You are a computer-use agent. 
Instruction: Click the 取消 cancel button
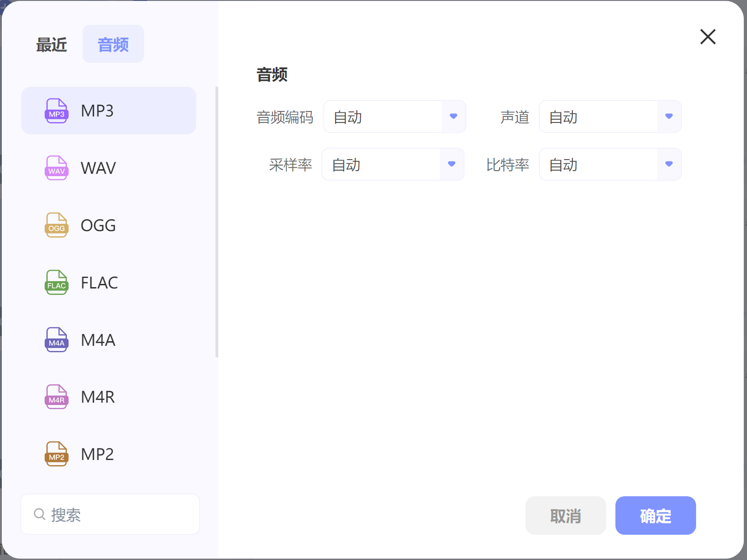point(565,516)
